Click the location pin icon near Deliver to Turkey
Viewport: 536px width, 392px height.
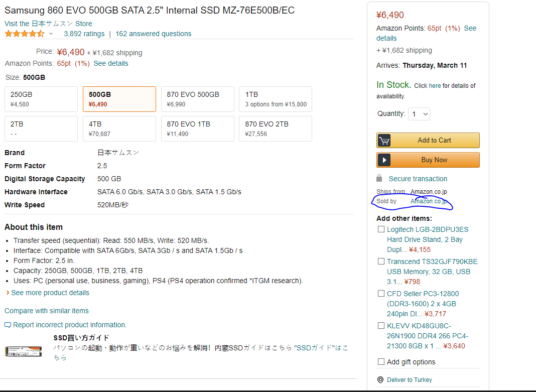pyautogui.click(x=380, y=380)
